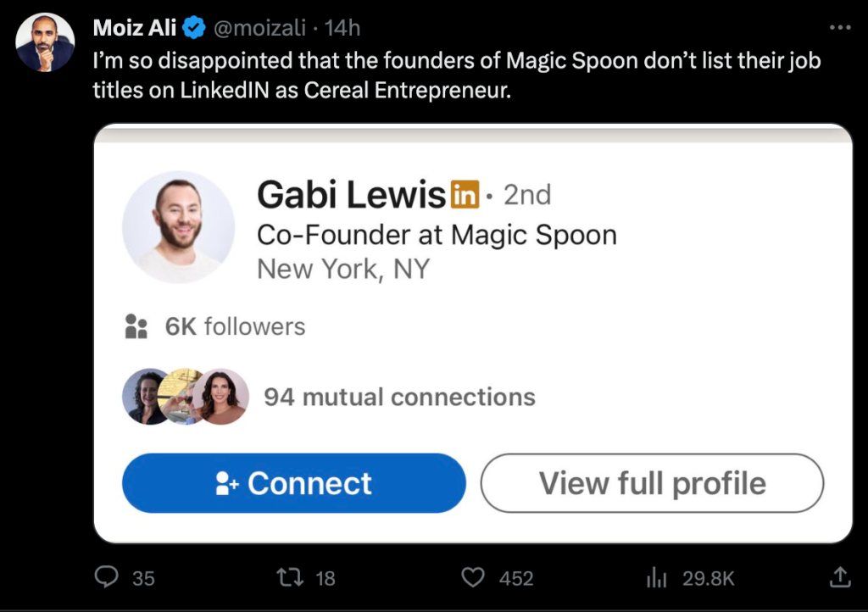Viewport: 868px width, 612px height.
Task: Click the Gabi Lewis name heading
Action: (x=351, y=195)
